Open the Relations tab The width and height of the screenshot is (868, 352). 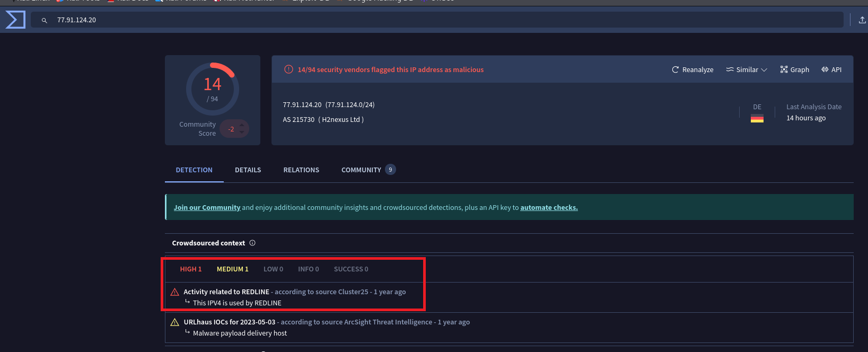301,170
